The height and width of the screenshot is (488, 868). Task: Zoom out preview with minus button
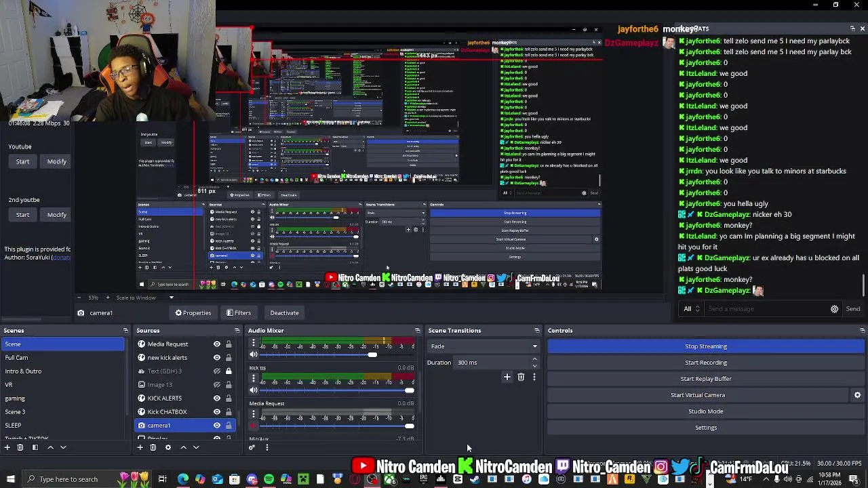coord(79,298)
